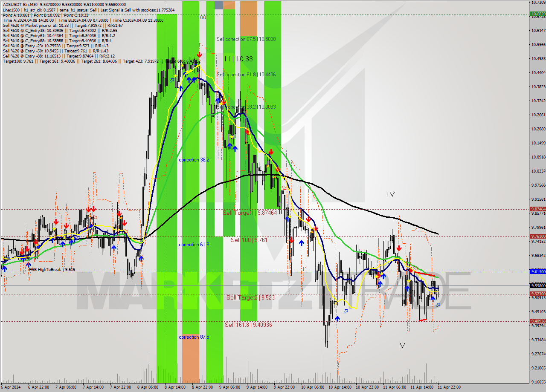Click the green 10.6820 price tag
This screenshot has width=546, height=392.
tap(537, 14)
